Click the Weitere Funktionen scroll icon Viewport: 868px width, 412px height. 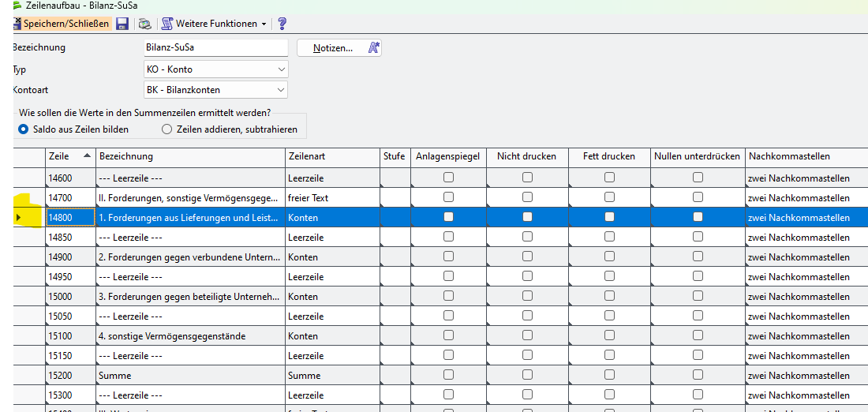(x=166, y=24)
